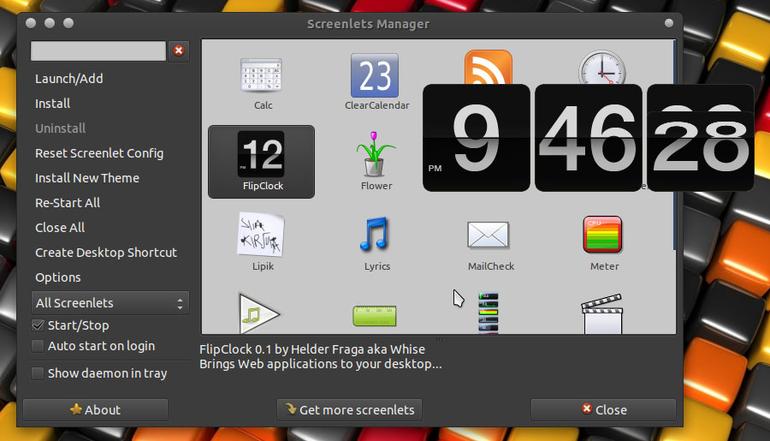Select the Flower screenlet icon
770x441 pixels.
[375, 154]
